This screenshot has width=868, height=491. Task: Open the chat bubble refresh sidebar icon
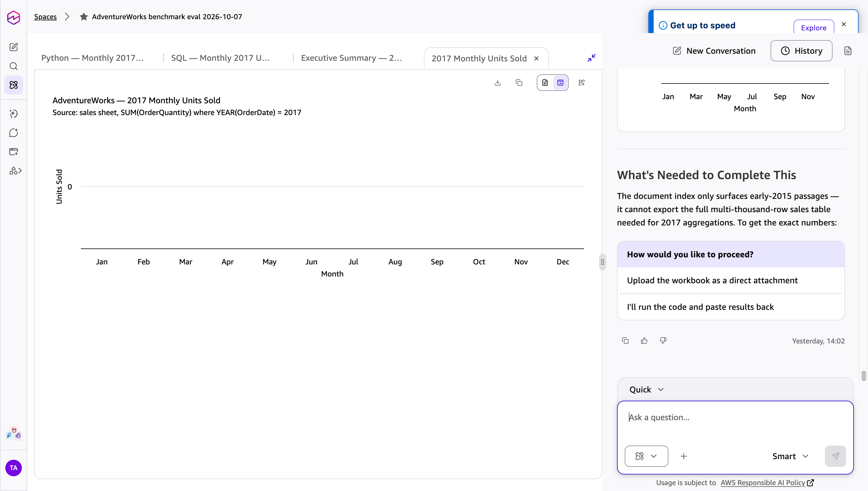14,133
